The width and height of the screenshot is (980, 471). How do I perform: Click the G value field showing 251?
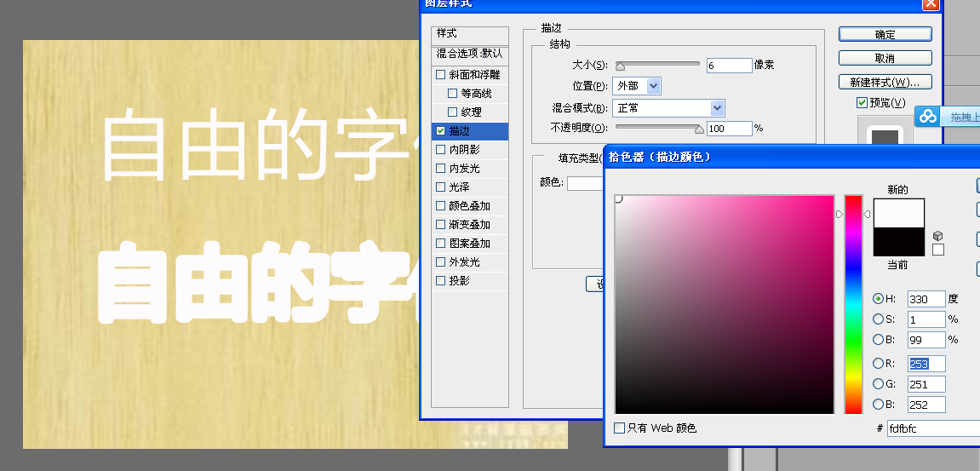click(x=926, y=384)
